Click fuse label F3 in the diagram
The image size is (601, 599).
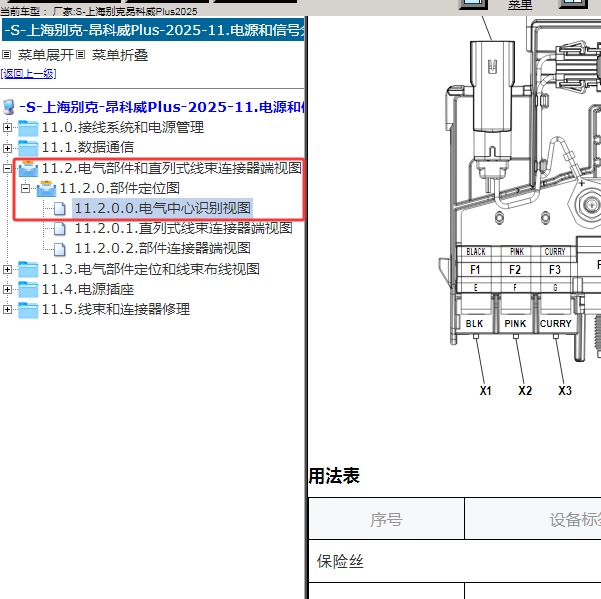[x=555, y=270]
